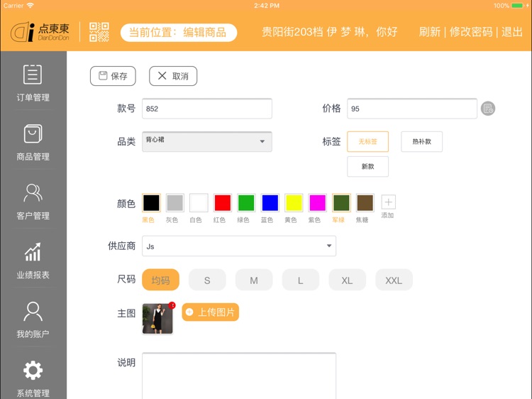Click 修改密码 change password link
The image size is (532, 399).
click(x=471, y=32)
